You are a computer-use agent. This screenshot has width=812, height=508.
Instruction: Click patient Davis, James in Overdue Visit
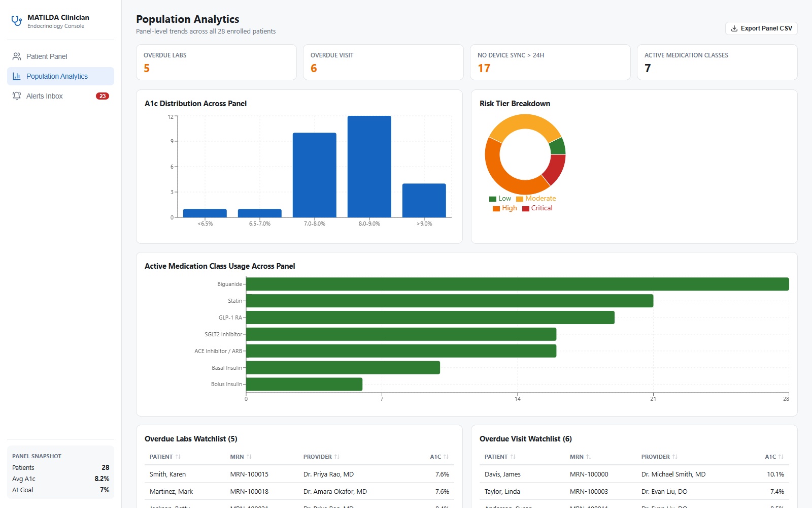(502, 474)
